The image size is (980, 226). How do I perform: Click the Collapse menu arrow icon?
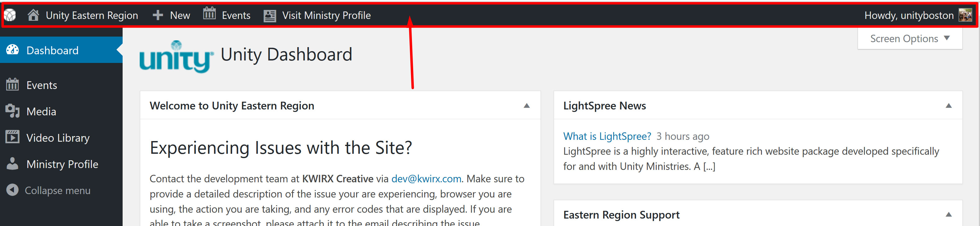(x=12, y=189)
